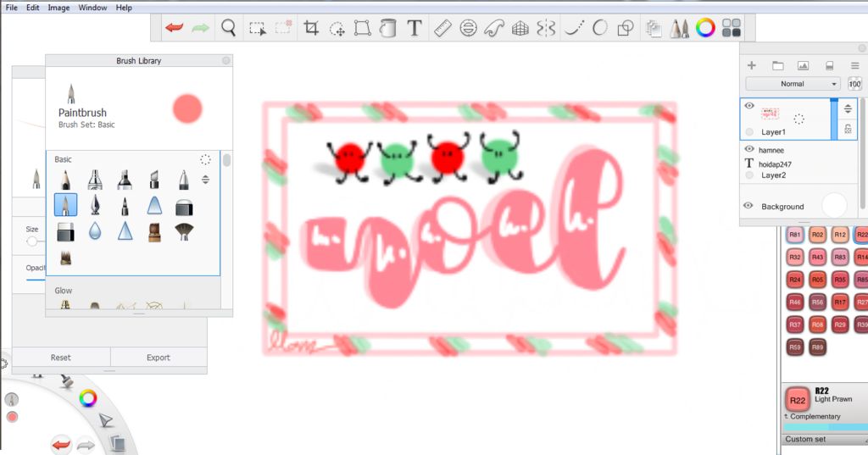The height and width of the screenshot is (455, 868).
Task: Open the Copic Color Library grid icon
Action: click(x=732, y=28)
